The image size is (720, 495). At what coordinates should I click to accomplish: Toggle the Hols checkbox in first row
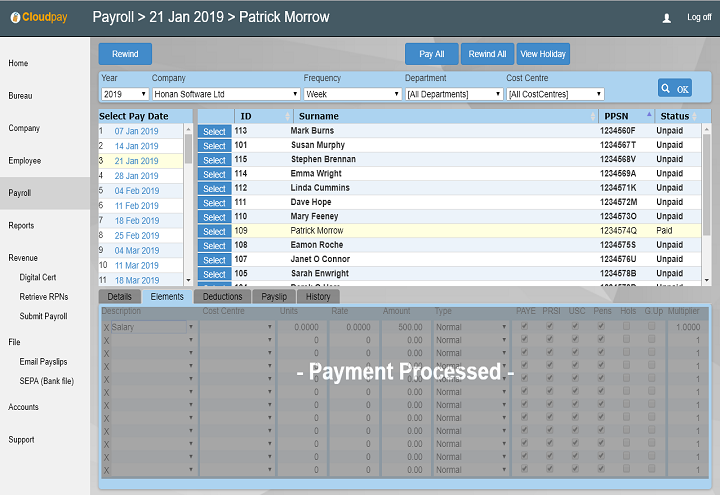pyautogui.click(x=626, y=327)
